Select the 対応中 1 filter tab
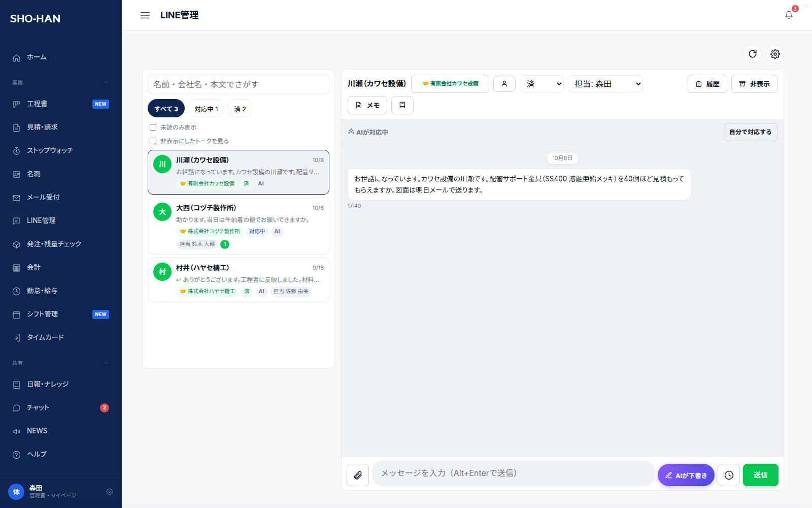 coord(206,109)
